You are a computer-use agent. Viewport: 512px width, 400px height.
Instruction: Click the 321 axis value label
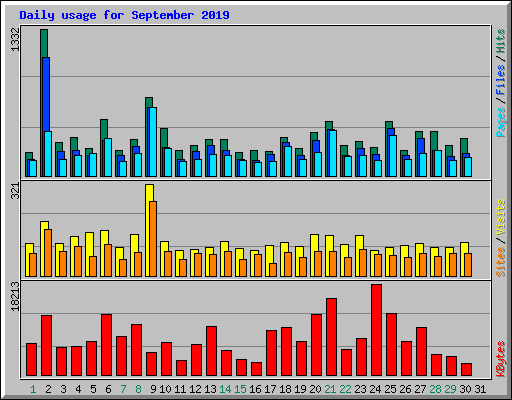[x=15, y=191]
